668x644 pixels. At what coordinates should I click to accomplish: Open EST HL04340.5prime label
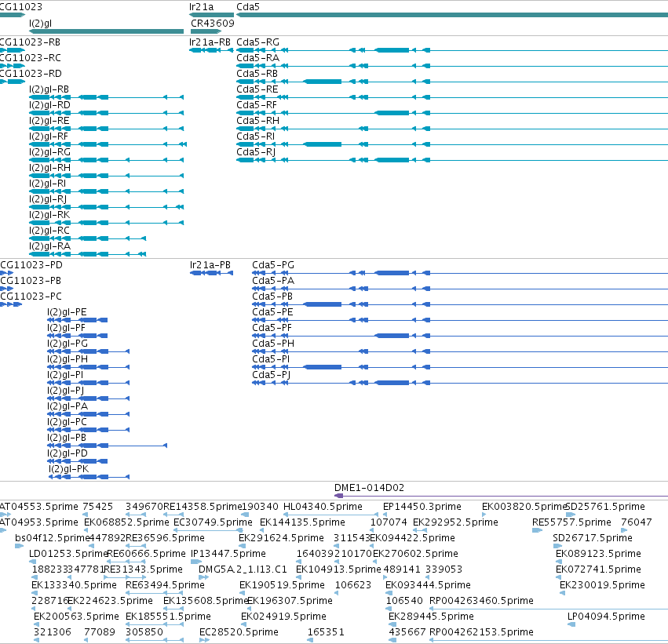point(323,507)
